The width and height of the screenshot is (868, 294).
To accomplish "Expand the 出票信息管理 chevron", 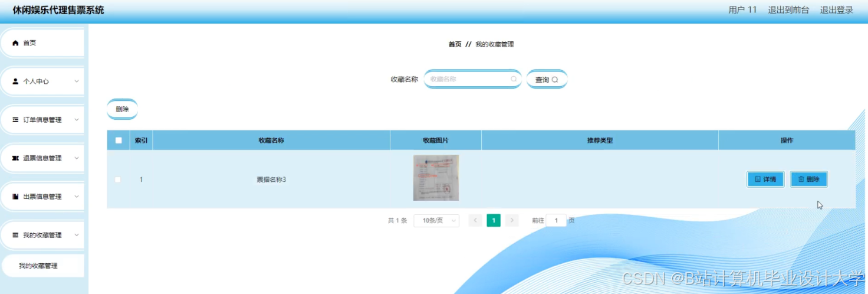I will [77, 197].
